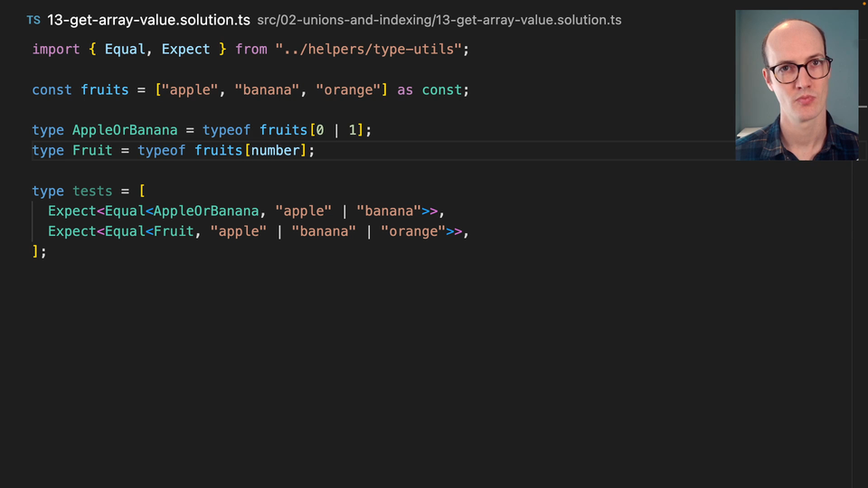Click the Equal identifier in the import statement

[x=125, y=49]
